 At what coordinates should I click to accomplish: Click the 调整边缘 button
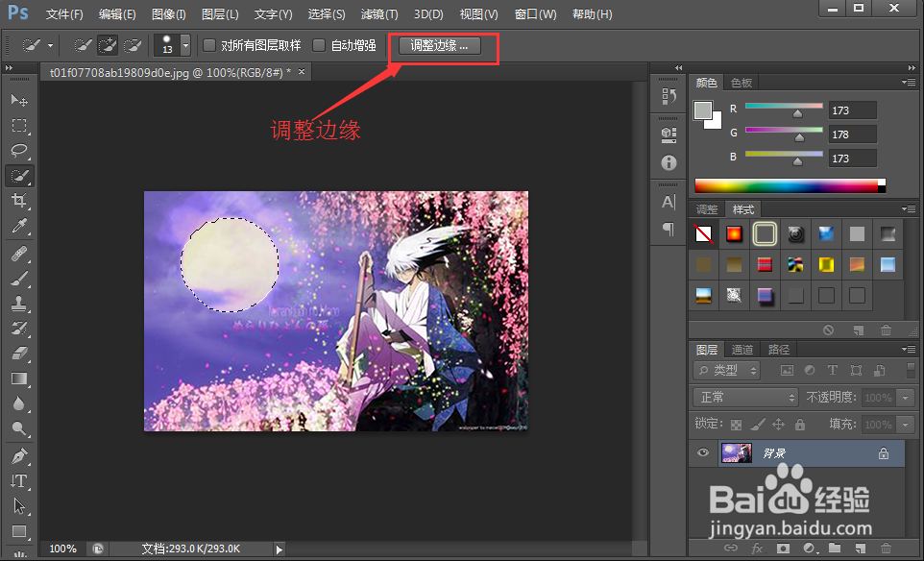coord(442,45)
